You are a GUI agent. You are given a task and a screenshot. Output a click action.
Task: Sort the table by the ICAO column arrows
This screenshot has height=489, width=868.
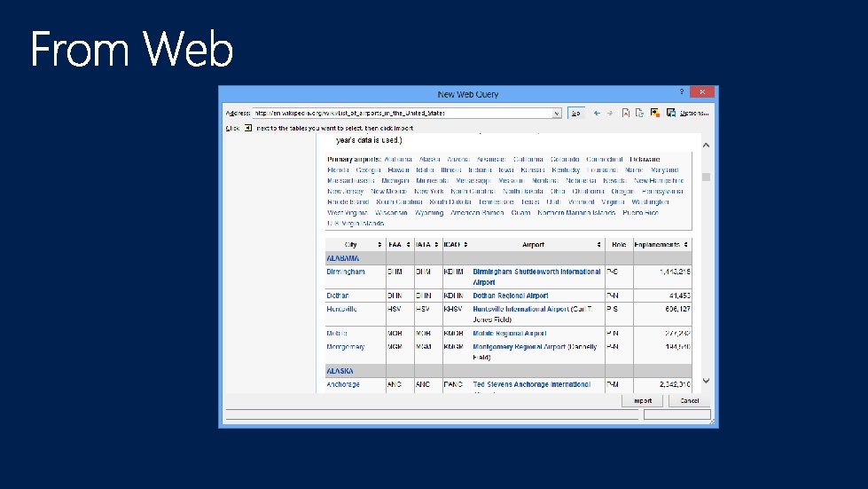(465, 245)
